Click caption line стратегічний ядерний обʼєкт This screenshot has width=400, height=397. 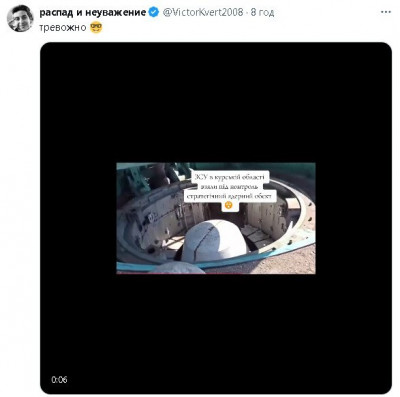(230, 196)
